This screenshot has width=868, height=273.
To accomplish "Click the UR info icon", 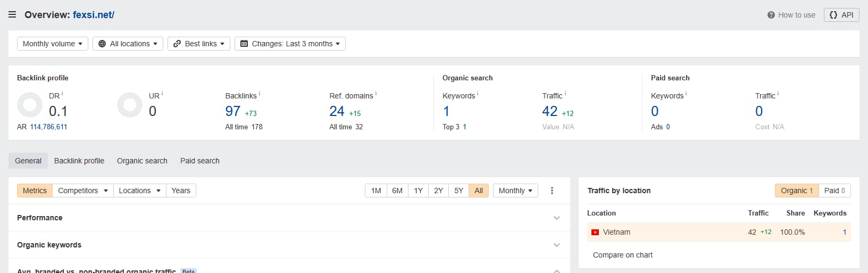I will point(162,94).
